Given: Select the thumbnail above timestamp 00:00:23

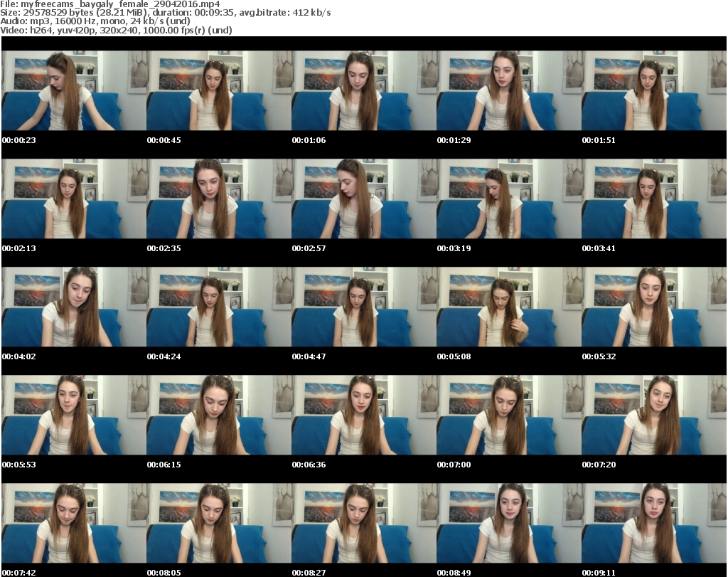Looking at the screenshot, I should point(74,90).
